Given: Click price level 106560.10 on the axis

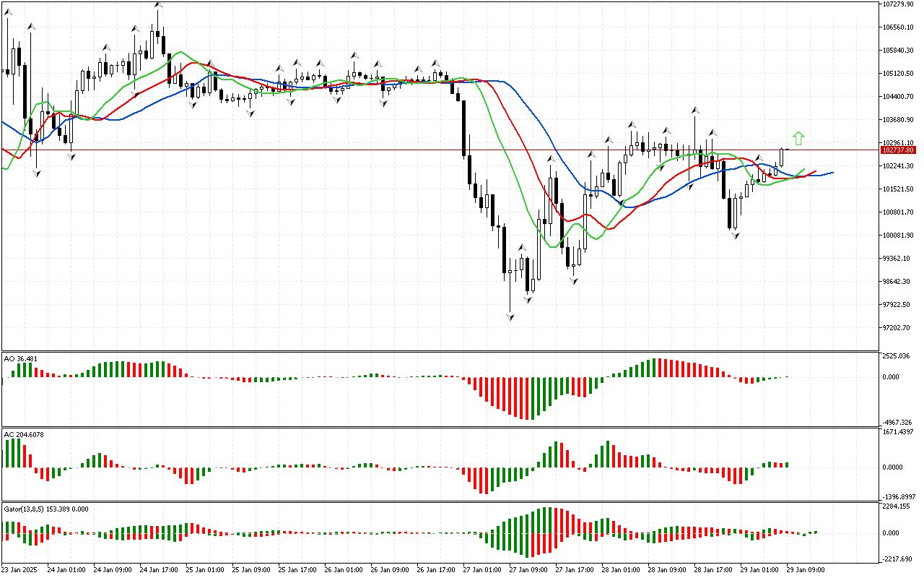Looking at the screenshot, I should coord(898,27).
